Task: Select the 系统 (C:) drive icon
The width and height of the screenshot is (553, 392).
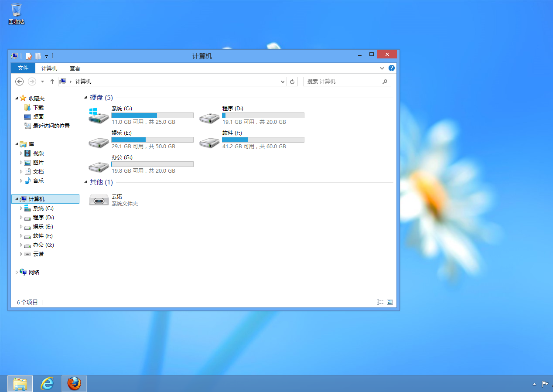Action: [99, 115]
